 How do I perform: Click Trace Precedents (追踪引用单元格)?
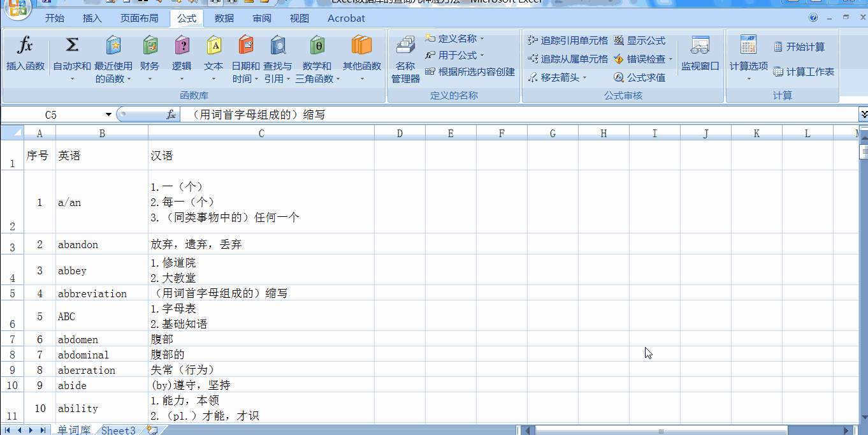568,41
